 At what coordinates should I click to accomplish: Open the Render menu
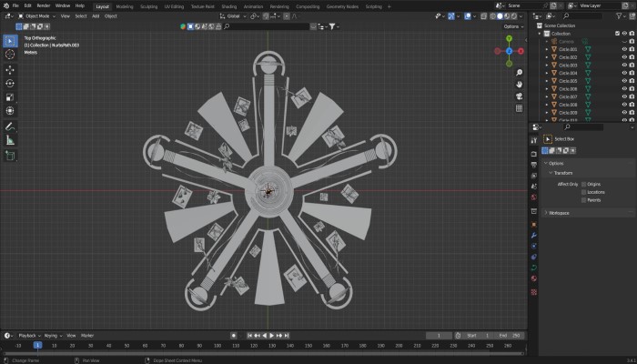43,5
